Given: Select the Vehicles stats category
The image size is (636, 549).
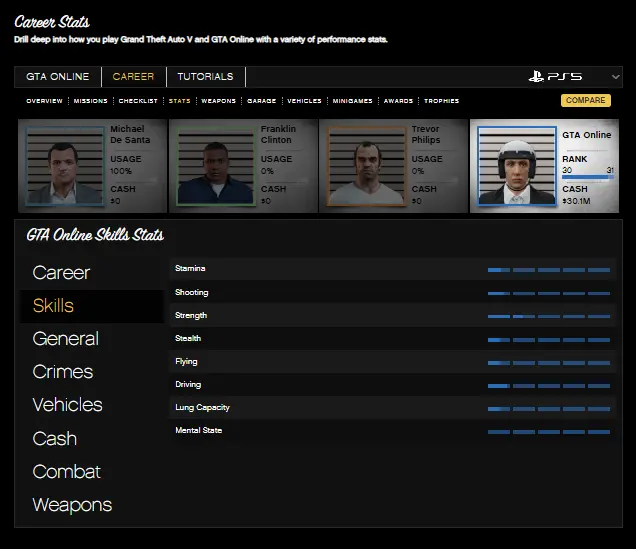Looking at the screenshot, I should [x=67, y=405].
